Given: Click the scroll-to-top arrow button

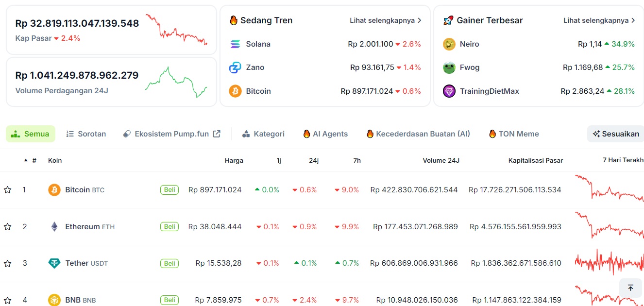Looking at the screenshot, I should pos(630,288).
